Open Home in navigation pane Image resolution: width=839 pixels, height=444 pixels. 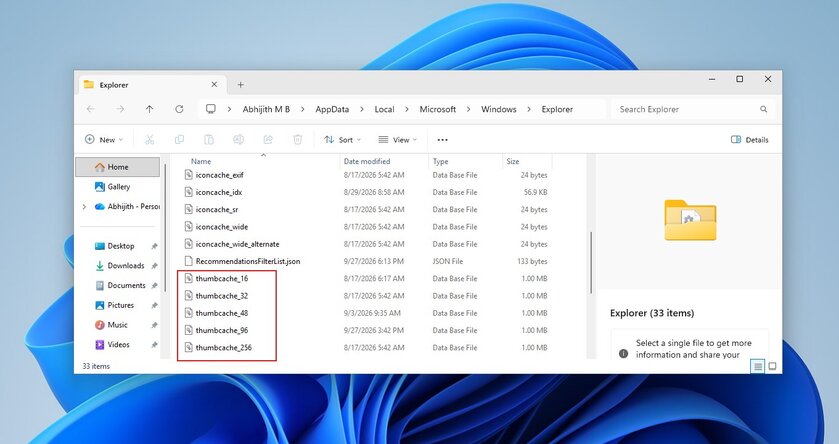point(118,167)
